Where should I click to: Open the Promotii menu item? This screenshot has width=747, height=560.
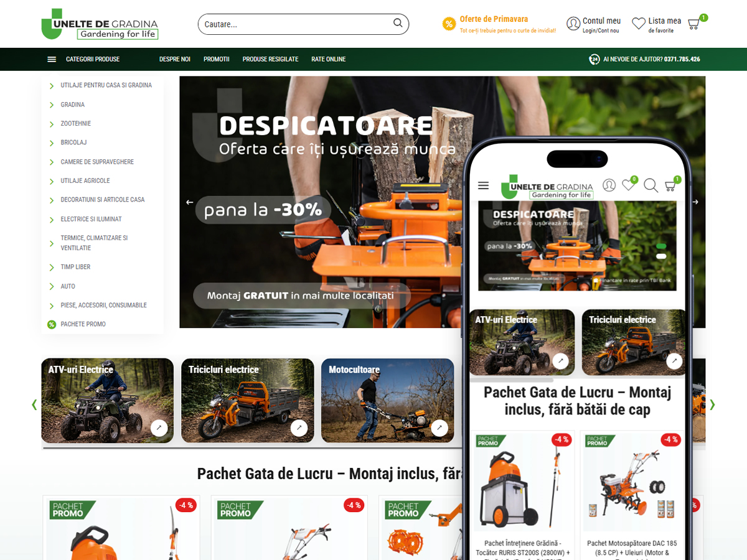[217, 59]
